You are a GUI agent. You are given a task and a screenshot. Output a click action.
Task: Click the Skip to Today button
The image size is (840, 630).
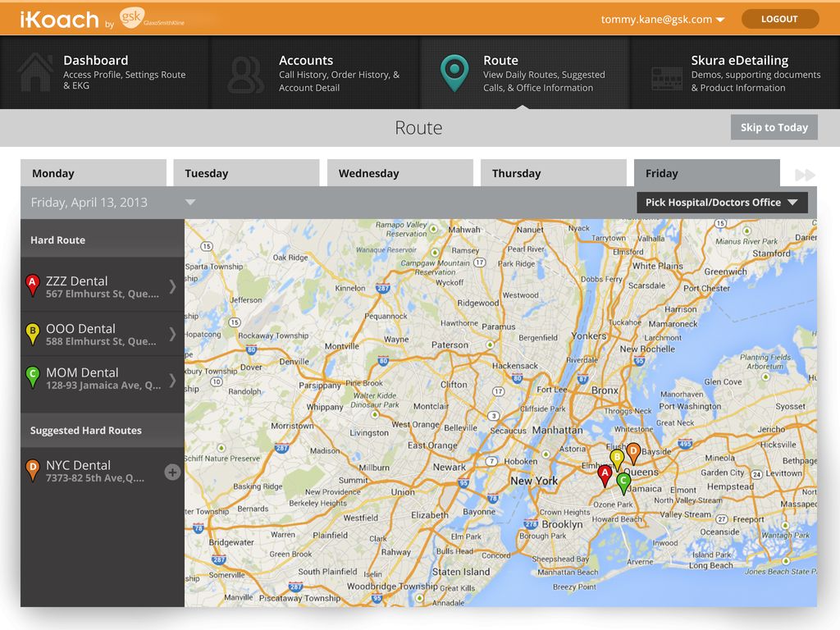(x=774, y=127)
